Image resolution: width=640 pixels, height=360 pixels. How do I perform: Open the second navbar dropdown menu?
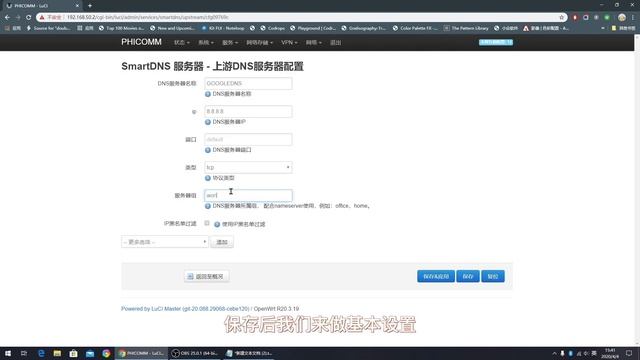(x=206, y=42)
